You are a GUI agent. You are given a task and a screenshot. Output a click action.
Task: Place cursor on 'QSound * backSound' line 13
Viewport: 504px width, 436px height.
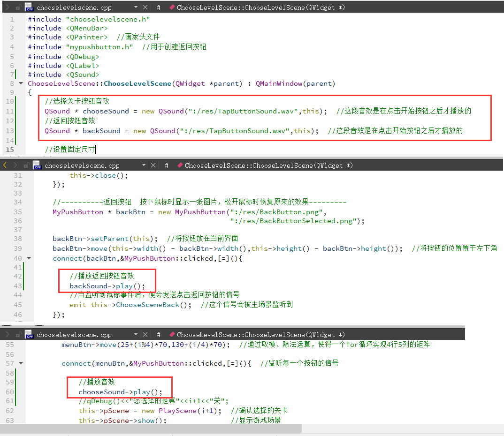(181, 131)
